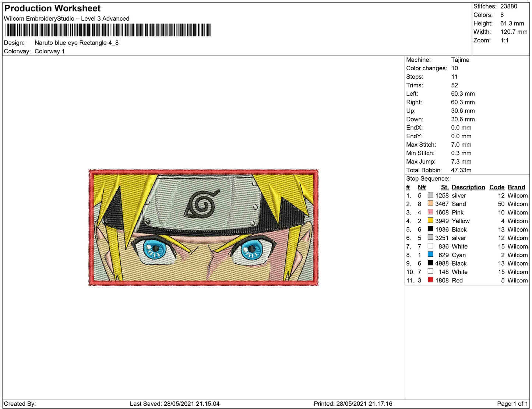The width and height of the screenshot is (532, 409).
Task: Click the Width value "120.7 mm"
Action: click(x=514, y=32)
